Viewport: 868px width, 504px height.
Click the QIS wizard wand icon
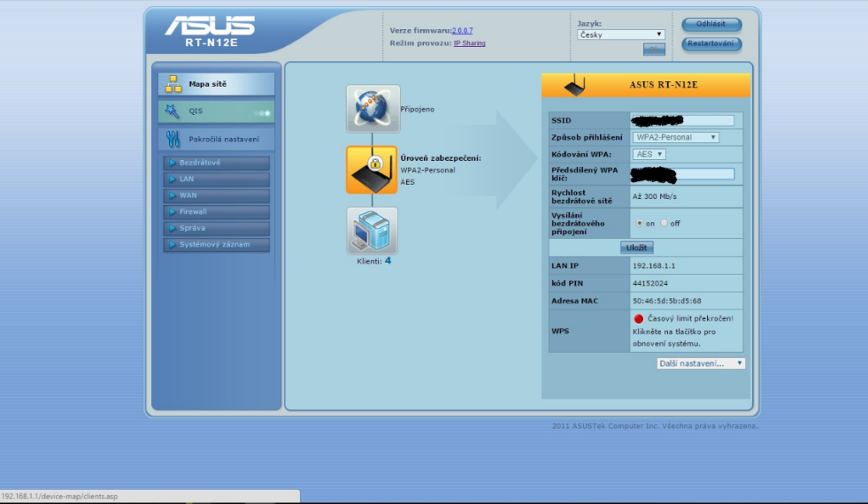click(173, 111)
